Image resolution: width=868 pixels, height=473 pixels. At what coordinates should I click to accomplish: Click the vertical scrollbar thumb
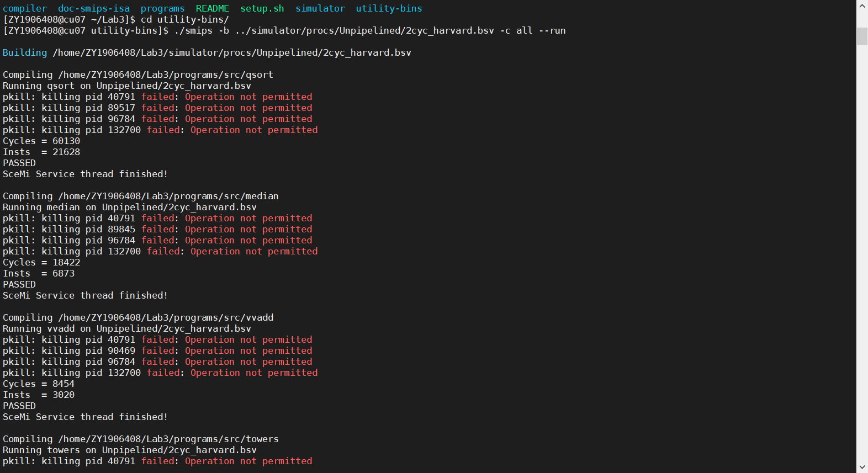click(862, 36)
